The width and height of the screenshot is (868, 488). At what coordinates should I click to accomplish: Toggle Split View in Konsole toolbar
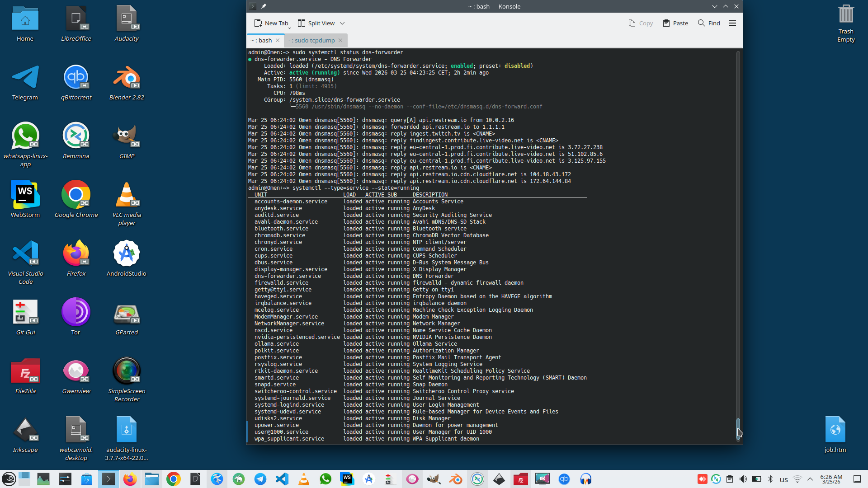tap(316, 23)
